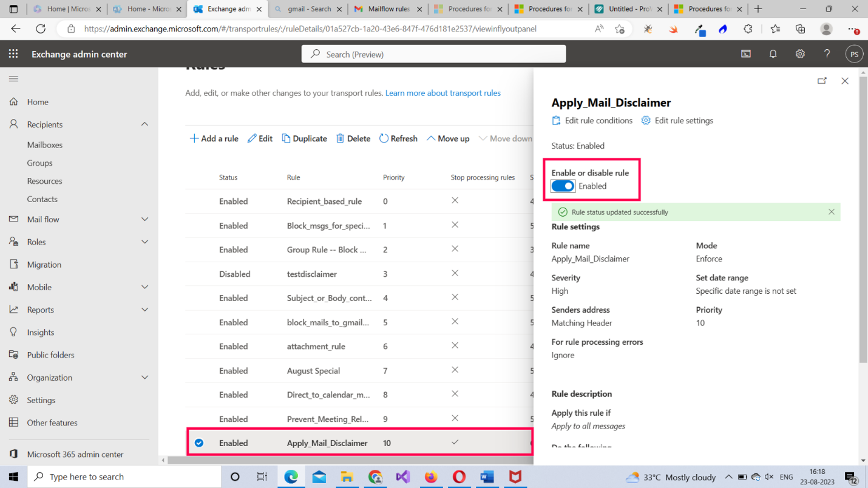This screenshot has height=488, width=868.
Task: Click the Search (Preview) field
Action: click(x=433, y=54)
